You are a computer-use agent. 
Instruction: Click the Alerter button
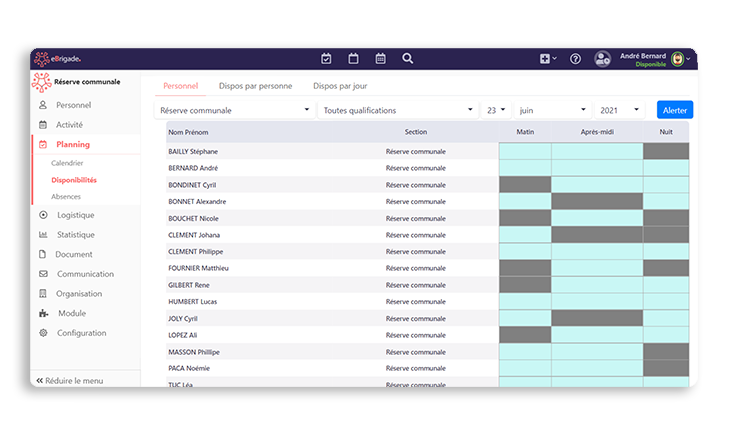[x=675, y=110]
